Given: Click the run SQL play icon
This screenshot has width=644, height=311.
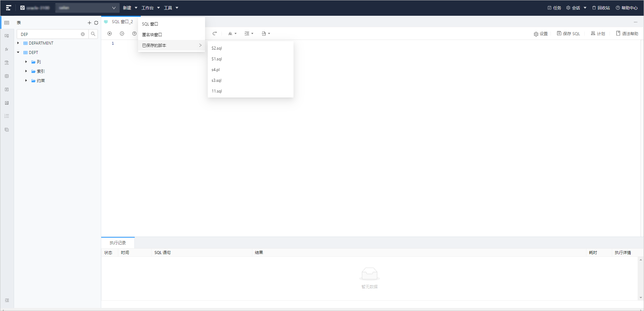Looking at the screenshot, I should click(x=110, y=34).
